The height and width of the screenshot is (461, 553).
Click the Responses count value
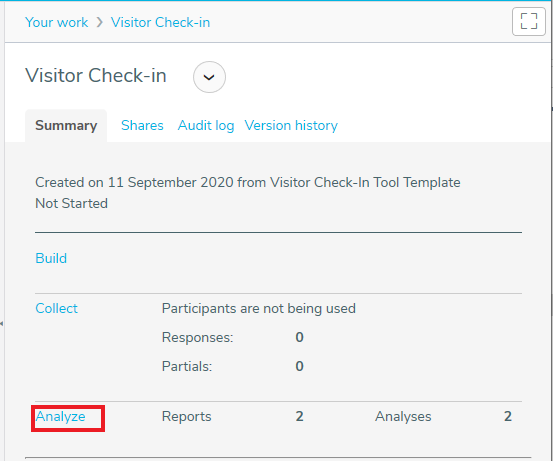299,337
